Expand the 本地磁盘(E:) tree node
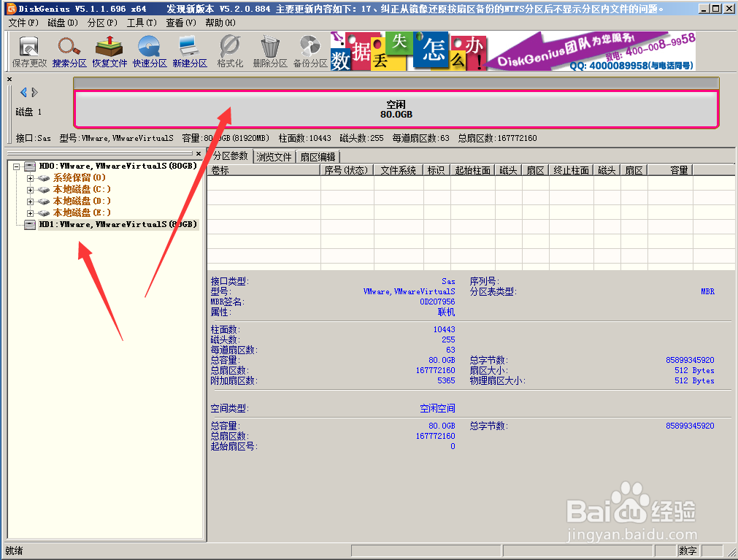This screenshot has width=738, height=560. click(30, 214)
